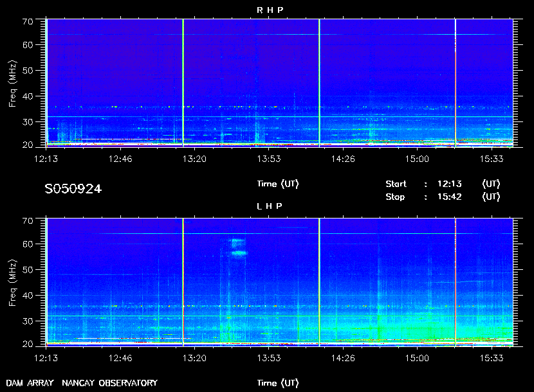Click "Time (UT)" label below LHP panel
This screenshot has height=392, width=534.
278,383
